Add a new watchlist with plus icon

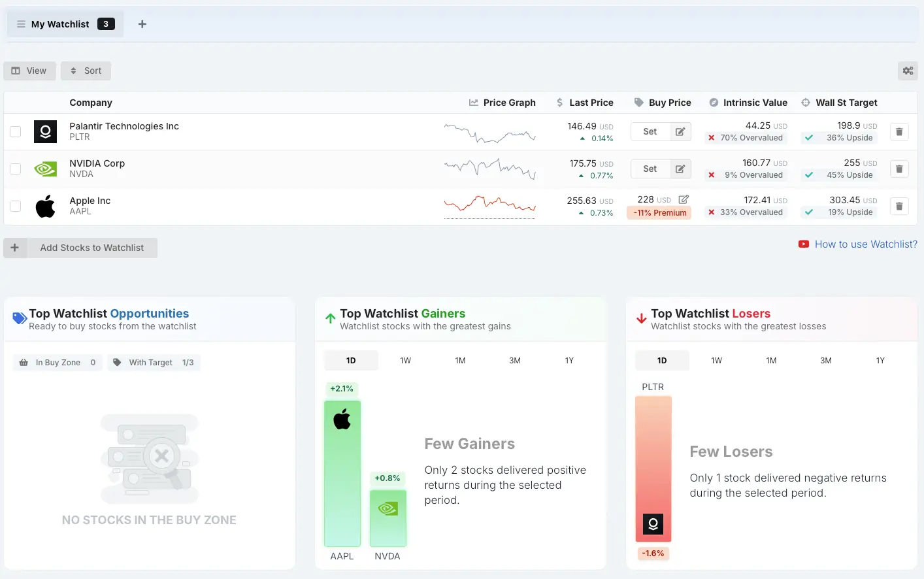click(x=142, y=24)
